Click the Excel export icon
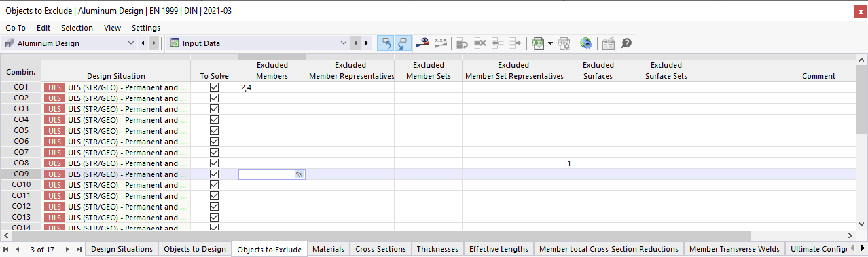This screenshot has width=868, height=257. click(x=537, y=43)
